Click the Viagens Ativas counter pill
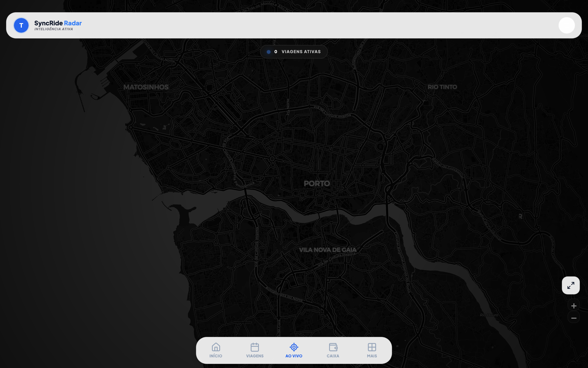 [x=294, y=52]
